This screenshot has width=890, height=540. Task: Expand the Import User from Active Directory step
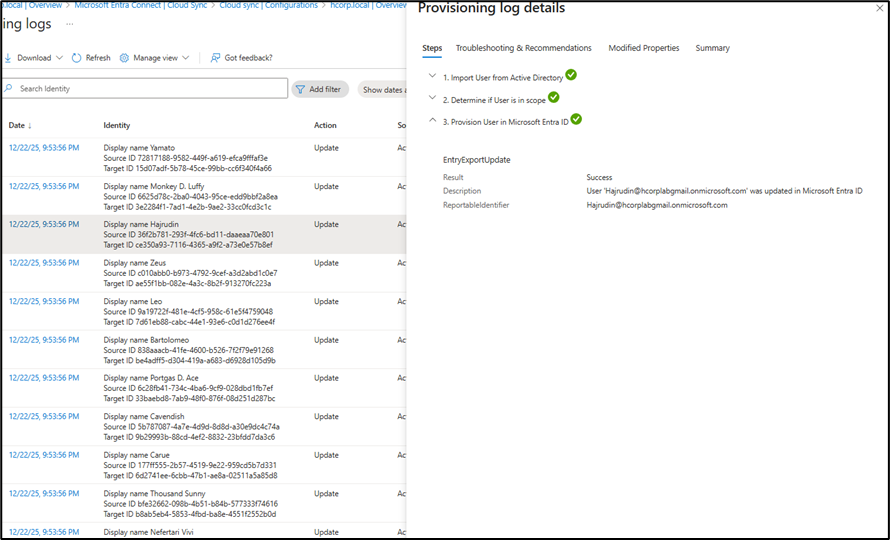coord(432,76)
